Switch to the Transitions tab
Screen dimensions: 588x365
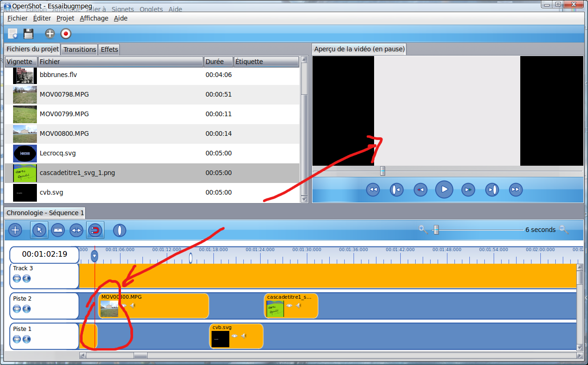80,49
